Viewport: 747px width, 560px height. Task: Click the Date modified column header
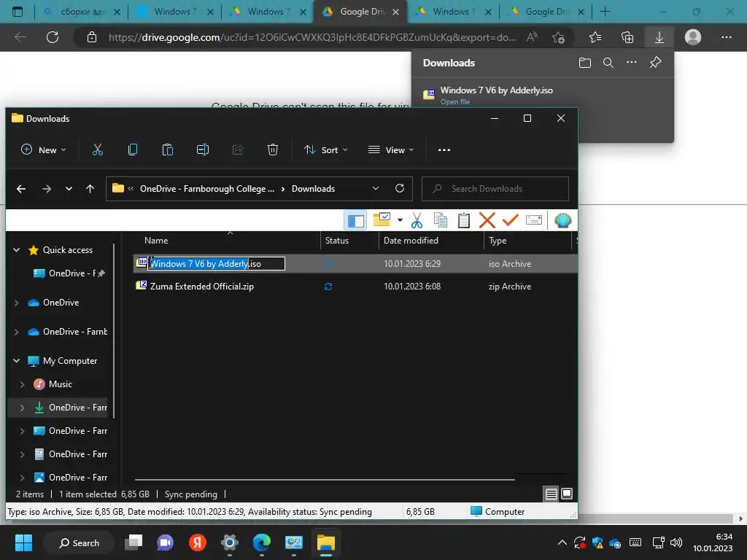(x=411, y=241)
